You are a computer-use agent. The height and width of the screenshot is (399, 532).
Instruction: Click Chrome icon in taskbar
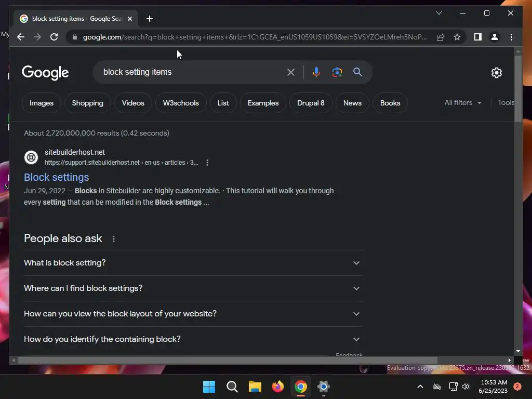[x=301, y=387]
